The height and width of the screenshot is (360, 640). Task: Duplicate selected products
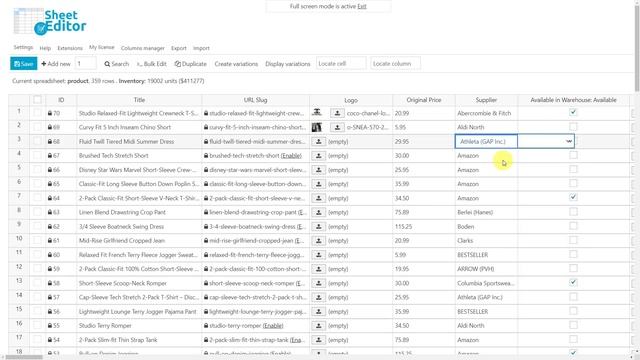191,64
